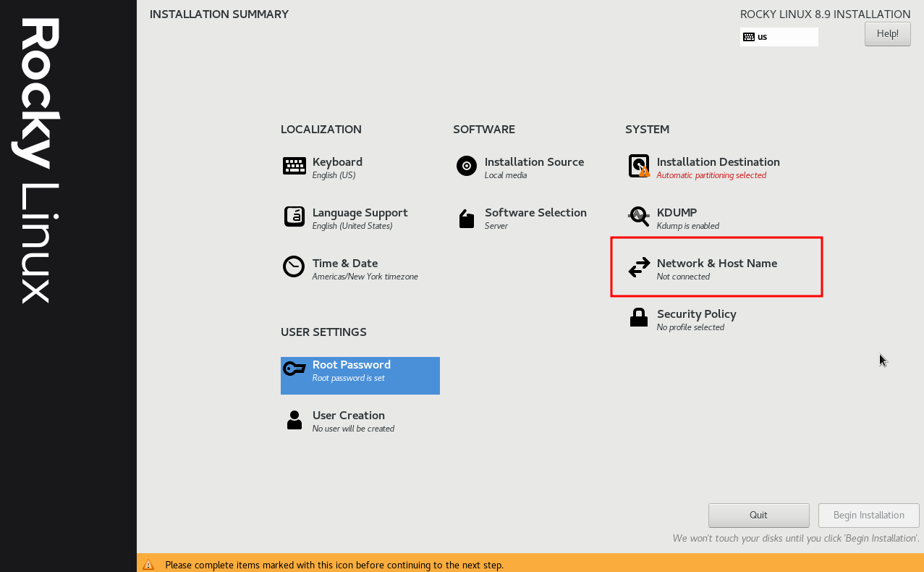The width and height of the screenshot is (924, 572).
Task: Click the Language Support icon
Action: click(294, 216)
